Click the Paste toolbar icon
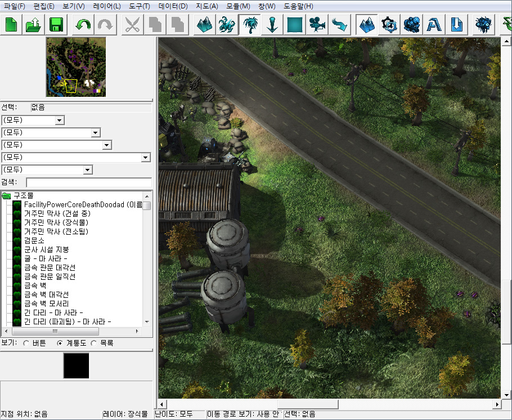The height and width of the screenshot is (420, 512). pyautogui.click(x=177, y=25)
